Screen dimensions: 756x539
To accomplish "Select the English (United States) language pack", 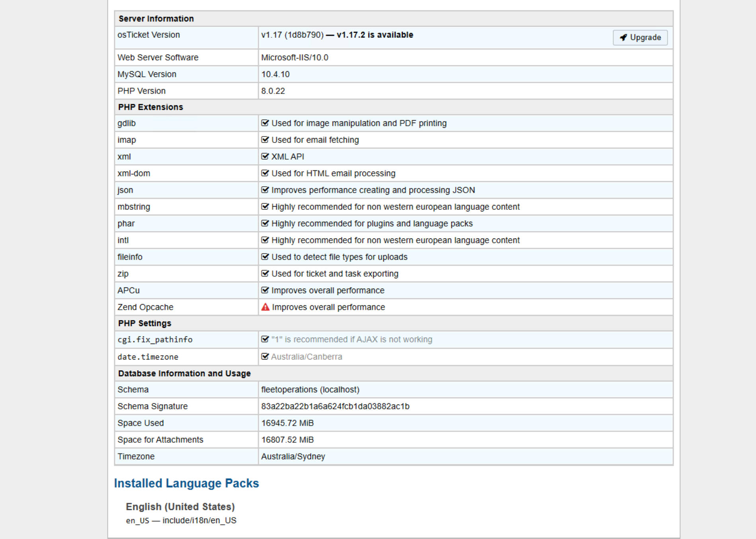I will click(180, 507).
